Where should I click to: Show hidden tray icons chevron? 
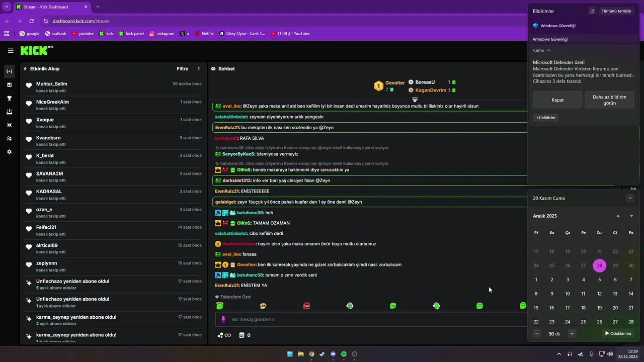pyautogui.click(x=559, y=354)
